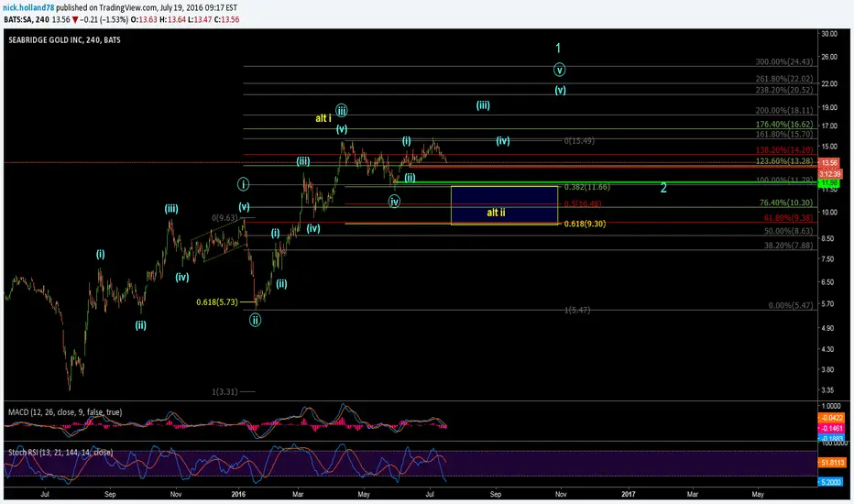Click the green 11.98 price tag
The height and width of the screenshot is (504, 854).
[x=829, y=183]
